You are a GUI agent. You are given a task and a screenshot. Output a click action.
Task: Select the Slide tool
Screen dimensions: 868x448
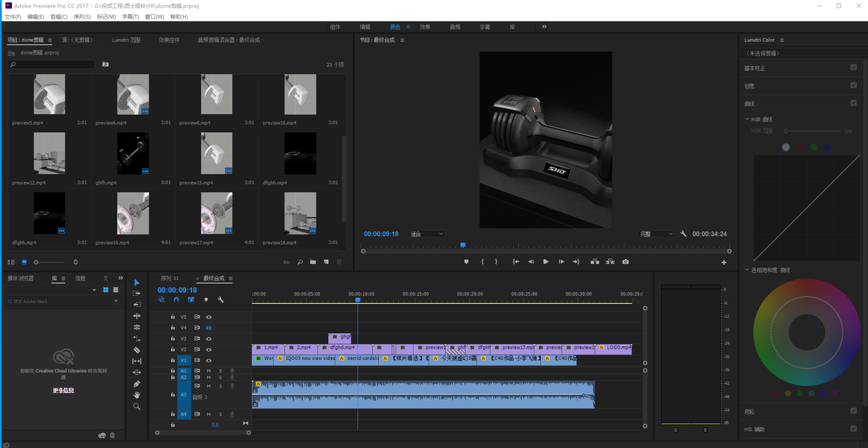[x=137, y=373]
